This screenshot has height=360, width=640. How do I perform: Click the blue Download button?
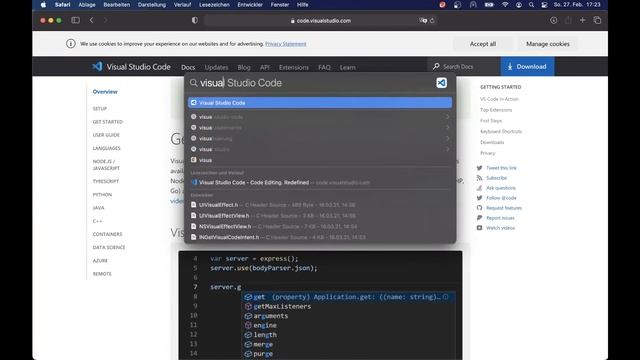pyautogui.click(x=527, y=67)
